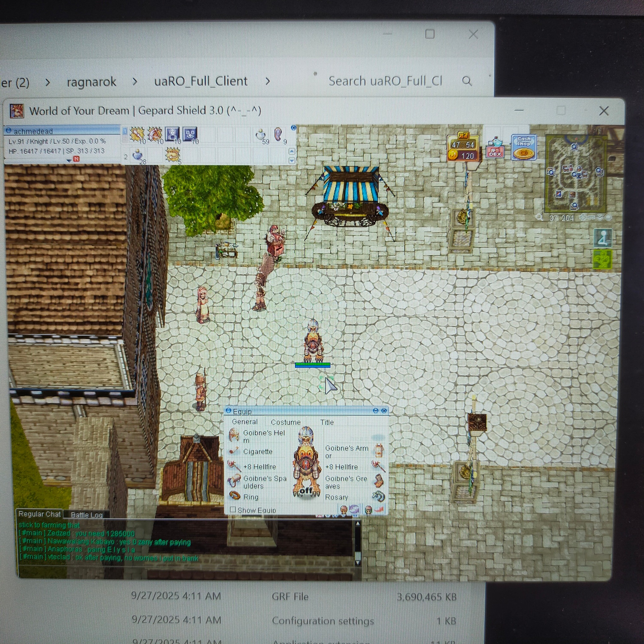Tick the Show Equip checkbox
644x644 pixels.
233,510
